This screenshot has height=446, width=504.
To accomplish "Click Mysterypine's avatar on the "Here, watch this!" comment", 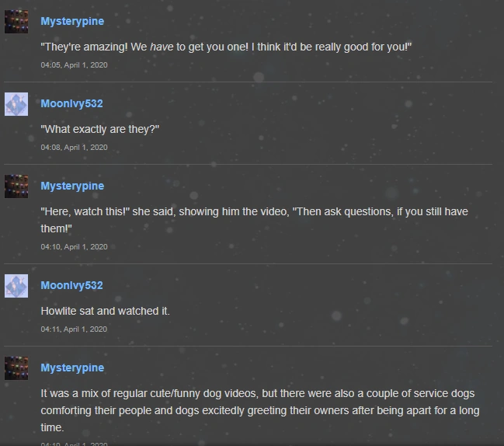I will click(x=16, y=186).
